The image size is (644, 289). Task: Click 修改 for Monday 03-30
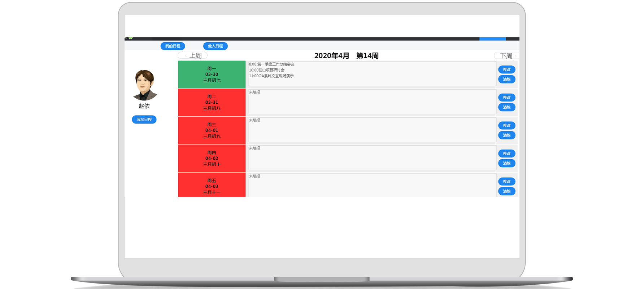pyautogui.click(x=506, y=69)
